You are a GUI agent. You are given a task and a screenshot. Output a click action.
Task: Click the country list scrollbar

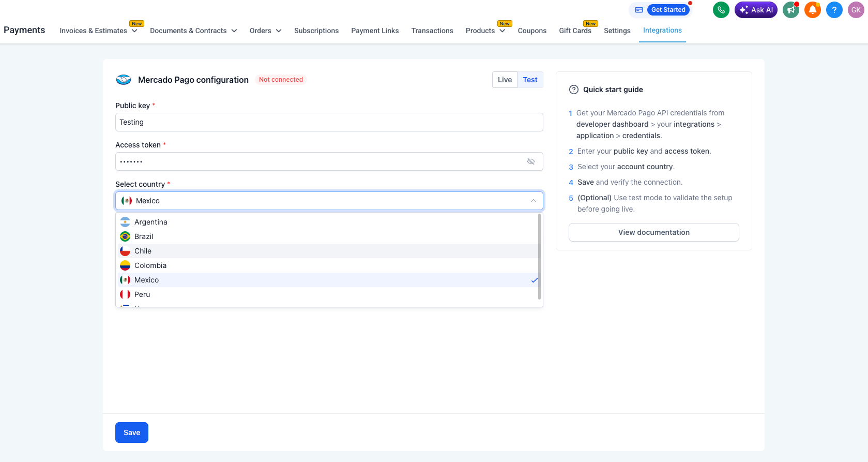pos(540,257)
